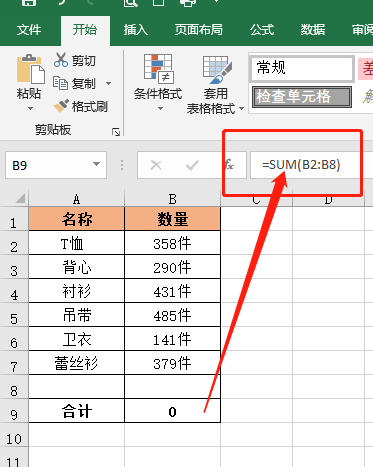
Task: Select cell with 141件
Action: tap(172, 339)
